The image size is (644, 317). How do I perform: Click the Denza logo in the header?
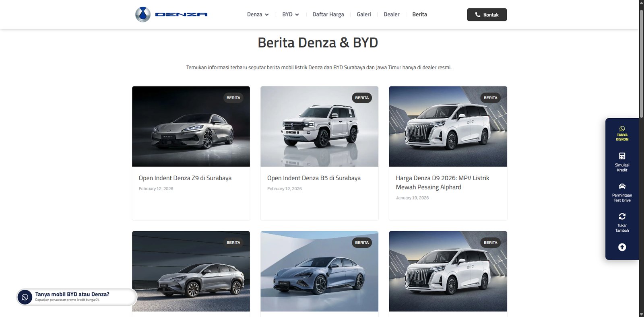tap(171, 14)
